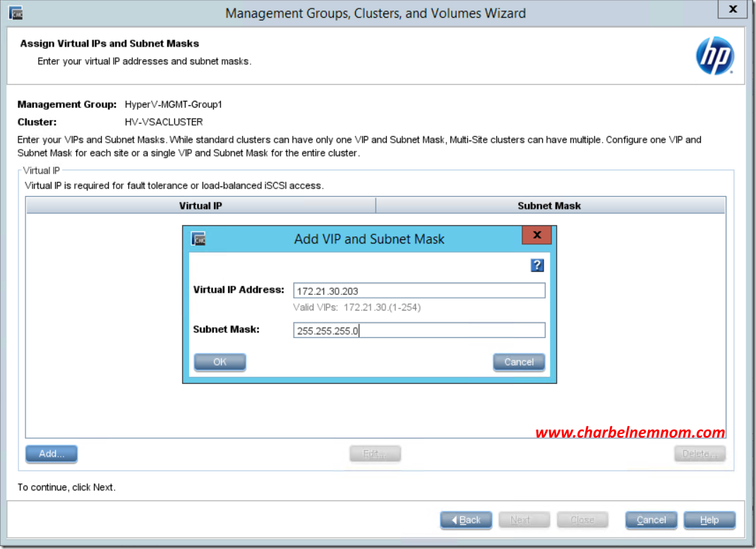The image size is (756, 549).
Task: Click Cancel in Add VIP dialog
Action: point(519,362)
